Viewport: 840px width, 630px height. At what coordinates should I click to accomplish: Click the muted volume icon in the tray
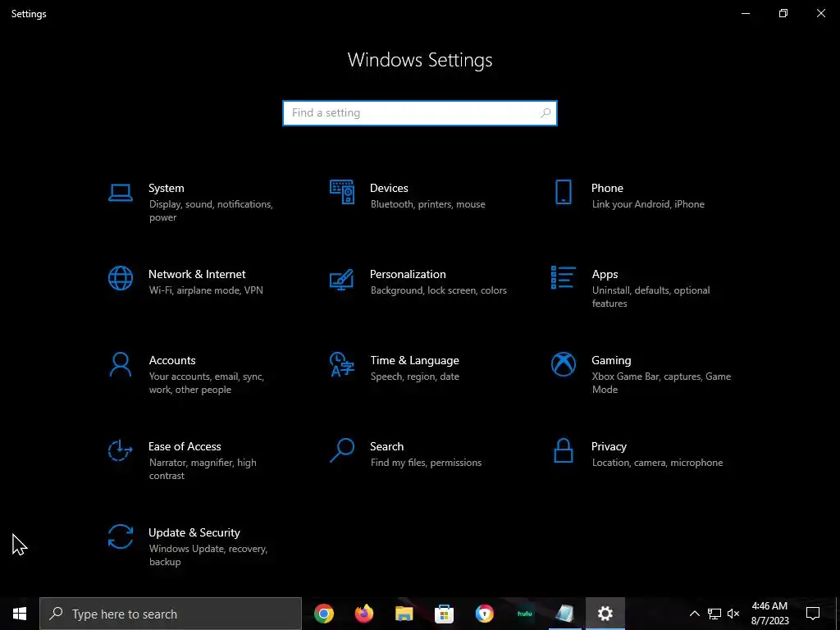pyautogui.click(x=733, y=614)
